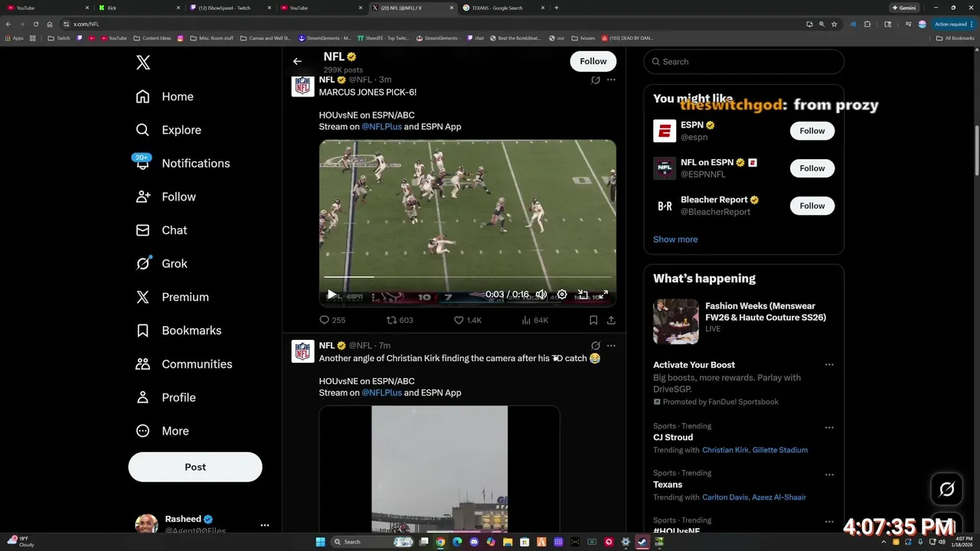Viewport: 980px width, 551px height.
Task: Expand the More menu in sidebar
Action: coord(162,431)
